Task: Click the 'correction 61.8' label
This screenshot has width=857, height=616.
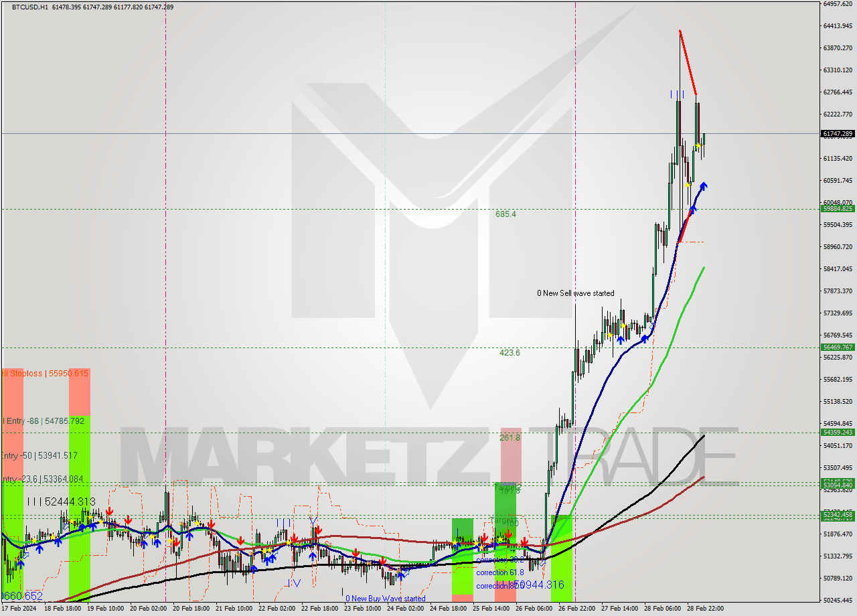Action: click(x=500, y=572)
